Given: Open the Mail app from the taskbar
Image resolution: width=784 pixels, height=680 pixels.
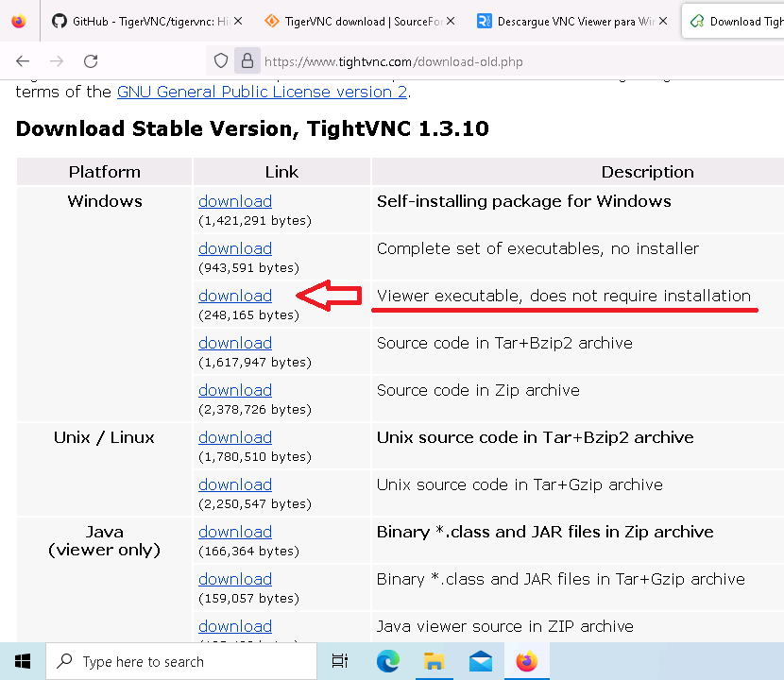Looking at the screenshot, I should click(481, 661).
